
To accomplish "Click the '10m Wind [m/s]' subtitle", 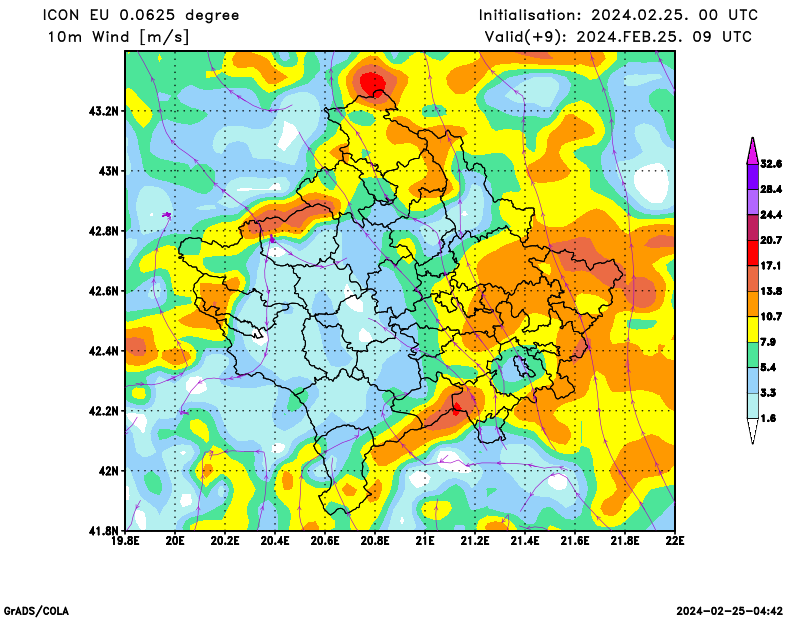I will (x=118, y=37).
